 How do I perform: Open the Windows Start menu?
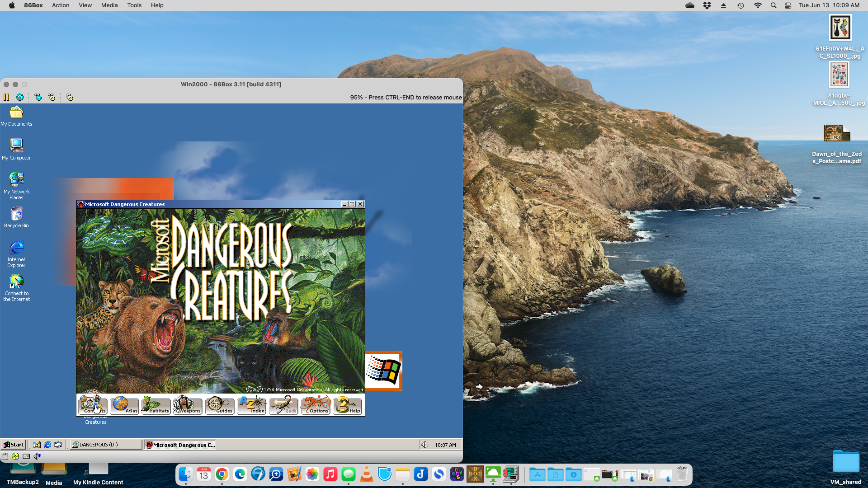(x=13, y=445)
